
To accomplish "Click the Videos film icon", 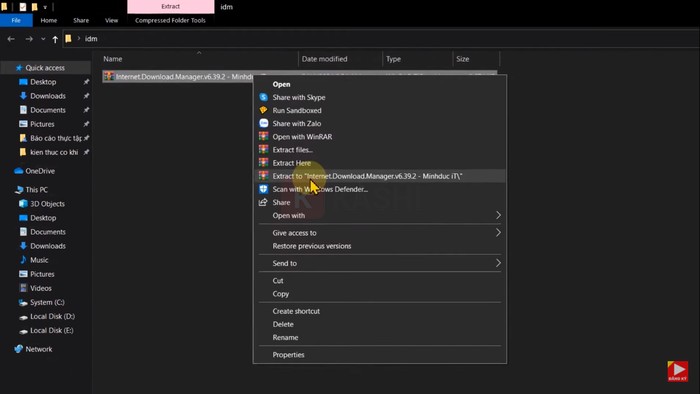I will [x=23, y=288].
